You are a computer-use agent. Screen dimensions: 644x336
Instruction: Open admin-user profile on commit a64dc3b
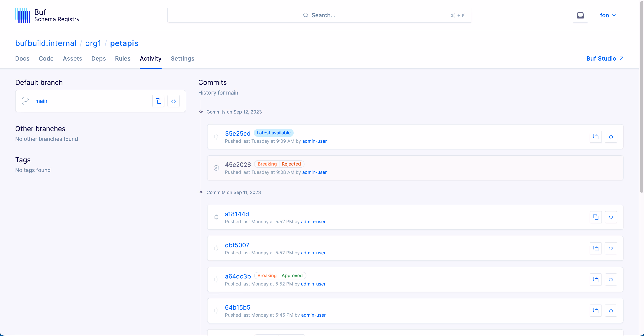tap(313, 284)
